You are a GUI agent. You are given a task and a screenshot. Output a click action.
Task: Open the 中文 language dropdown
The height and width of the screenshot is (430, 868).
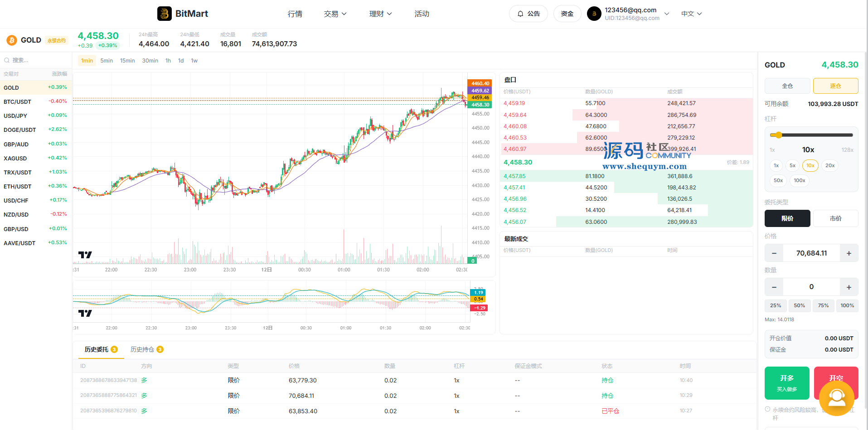(692, 14)
